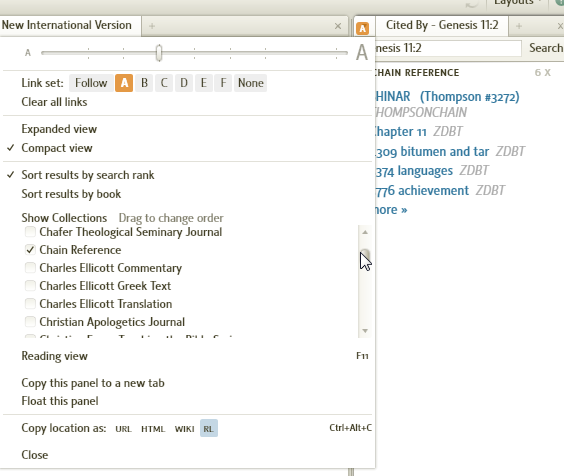Copy location as RL
This screenshot has height=476, width=564.
pos(209,429)
